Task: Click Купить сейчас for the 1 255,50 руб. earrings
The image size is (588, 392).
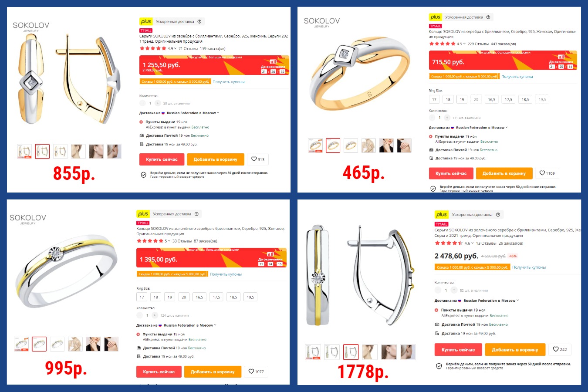Action: (162, 159)
